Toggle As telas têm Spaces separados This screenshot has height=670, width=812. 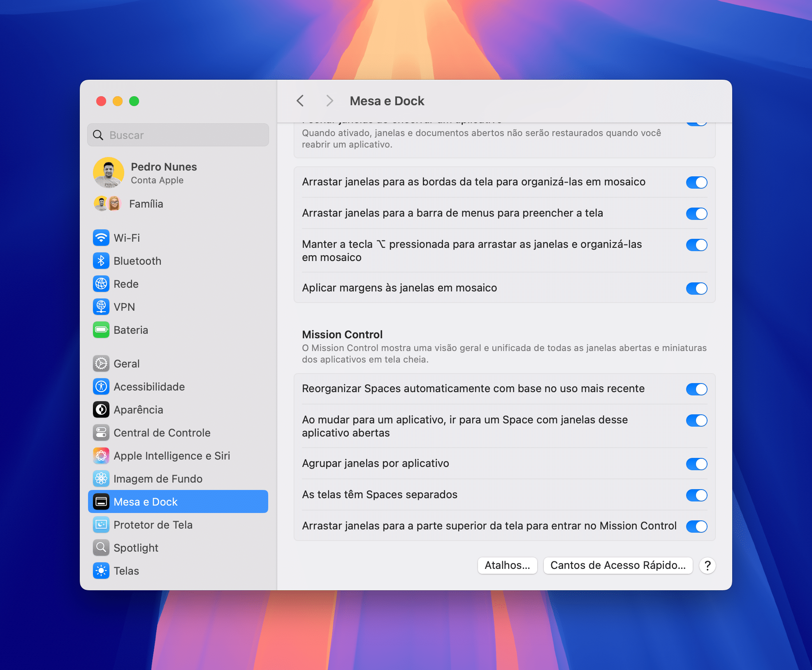696,495
